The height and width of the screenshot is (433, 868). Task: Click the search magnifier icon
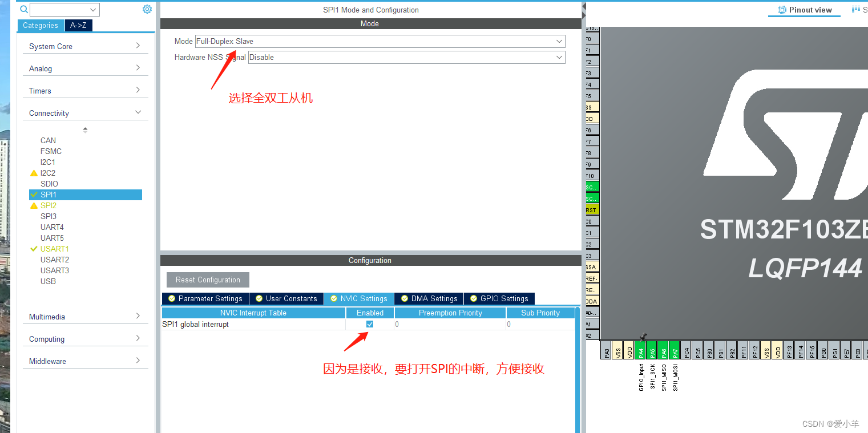click(24, 9)
